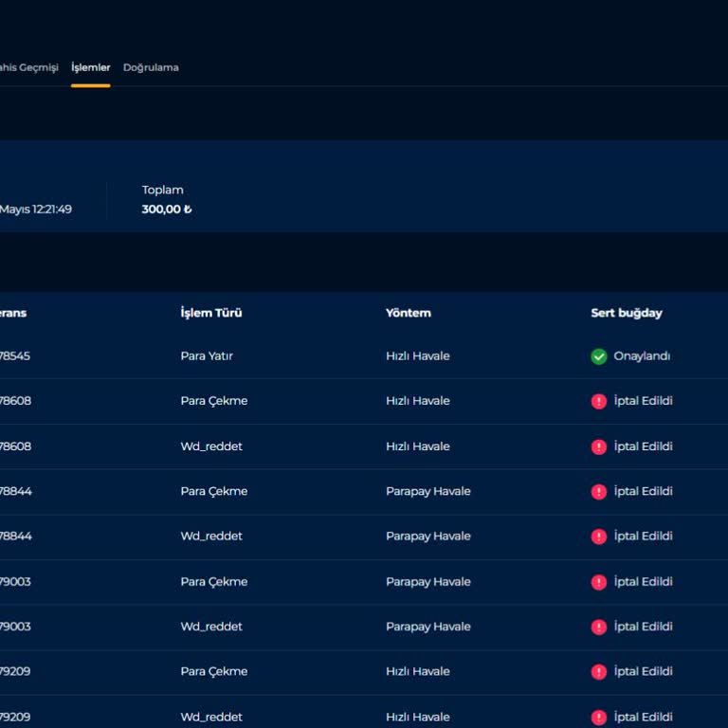Click red alert icon for Para Çekme 78844
The height and width of the screenshot is (728, 728).
pos(598,491)
